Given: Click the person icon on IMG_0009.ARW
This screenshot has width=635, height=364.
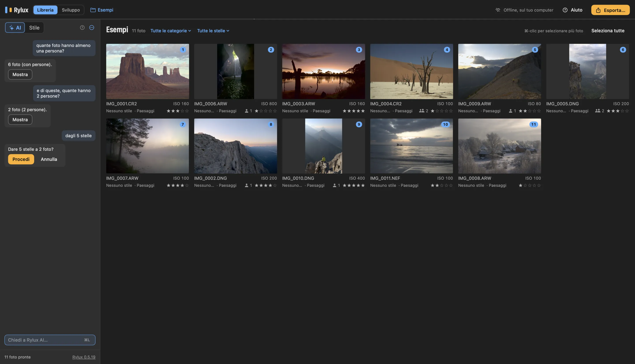Looking at the screenshot, I should point(511,111).
